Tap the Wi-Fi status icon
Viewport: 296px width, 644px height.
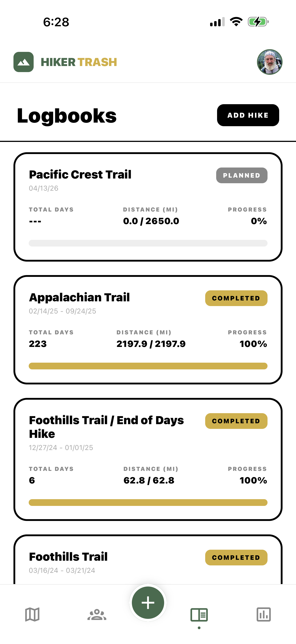[236, 22]
